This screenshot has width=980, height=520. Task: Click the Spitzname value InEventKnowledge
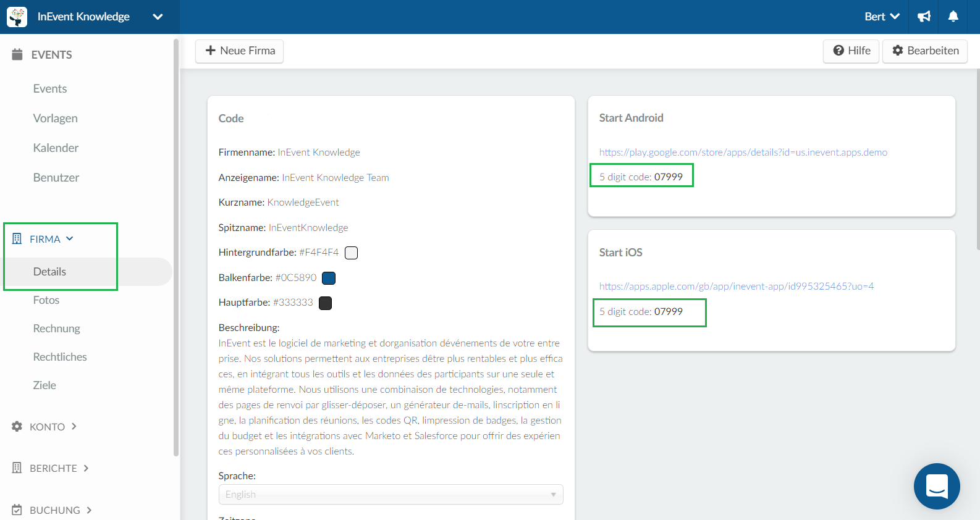click(x=308, y=227)
